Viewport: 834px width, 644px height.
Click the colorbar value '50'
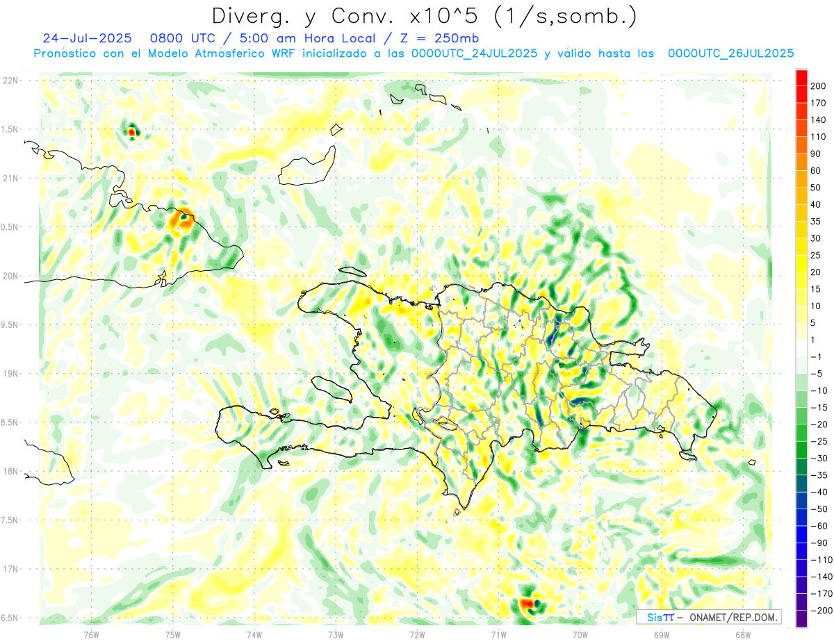pos(816,188)
